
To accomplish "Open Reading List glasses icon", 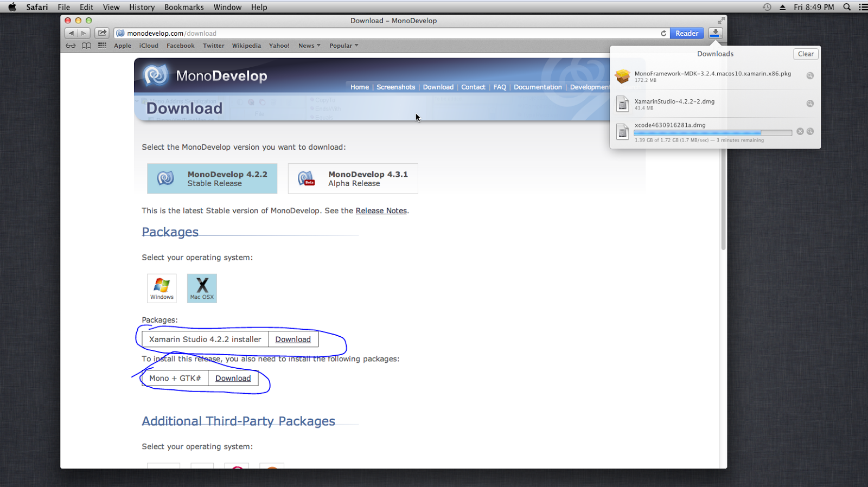I will click(x=71, y=46).
